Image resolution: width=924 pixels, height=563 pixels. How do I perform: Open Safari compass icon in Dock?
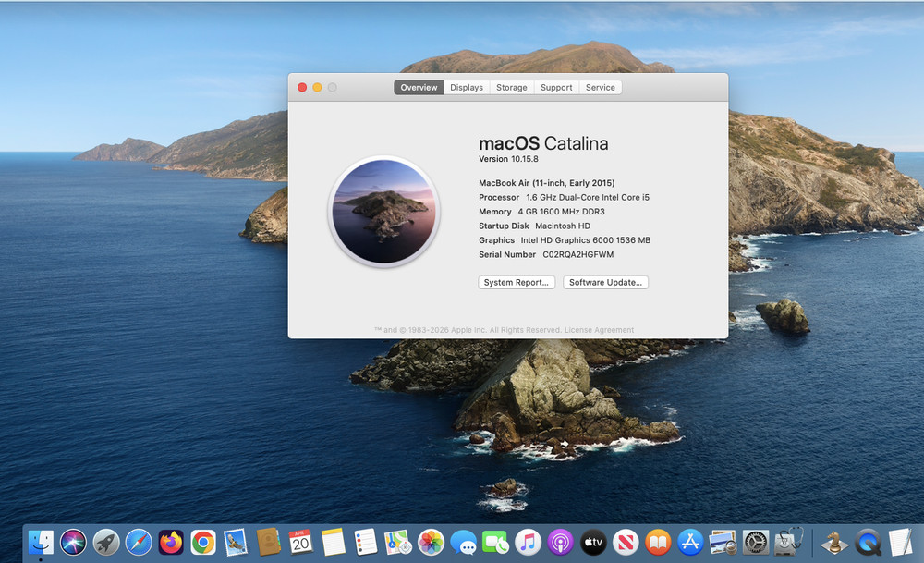coord(139,543)
